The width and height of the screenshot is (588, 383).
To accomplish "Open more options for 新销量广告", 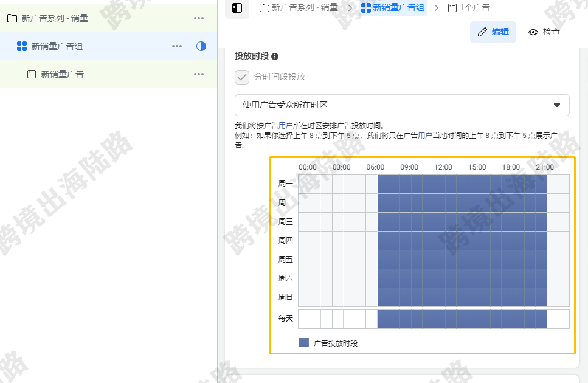I will click(199, 74).
